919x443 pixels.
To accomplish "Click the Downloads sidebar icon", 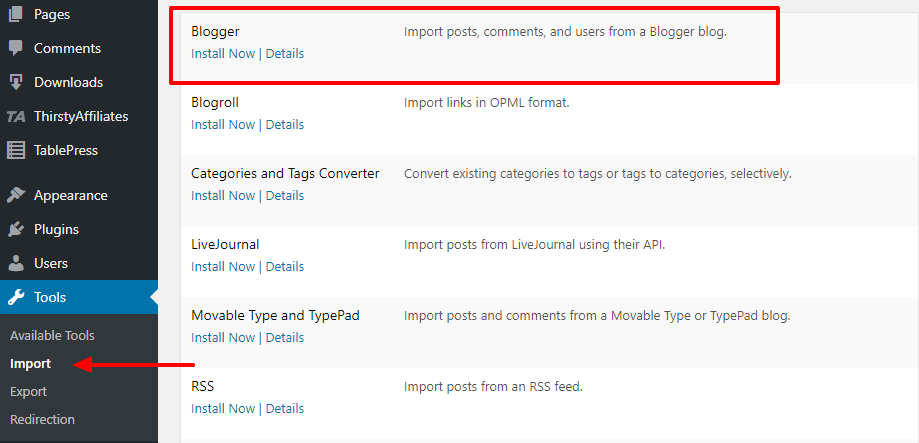I will click(x=16, y=82).
